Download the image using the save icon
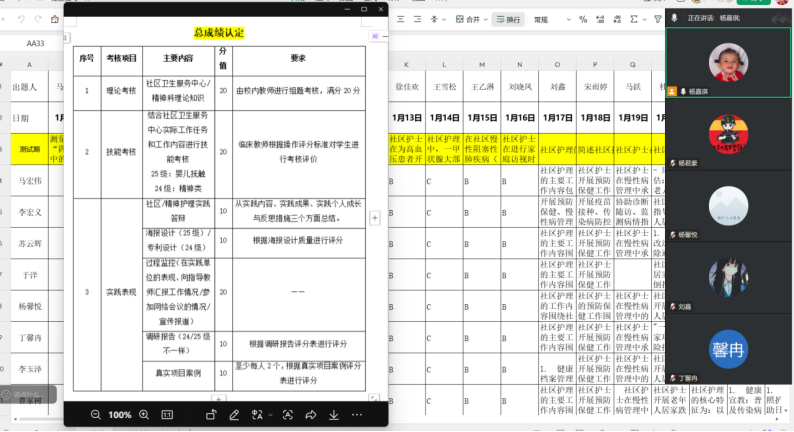The width and height of the screenshot is (794, 432). tap(334, 414)
